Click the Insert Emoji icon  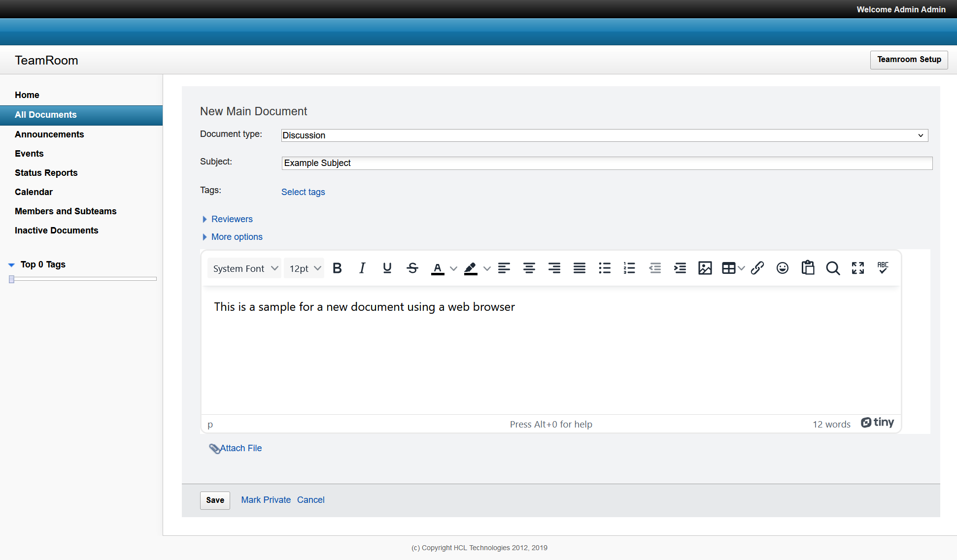coord(782,267)
